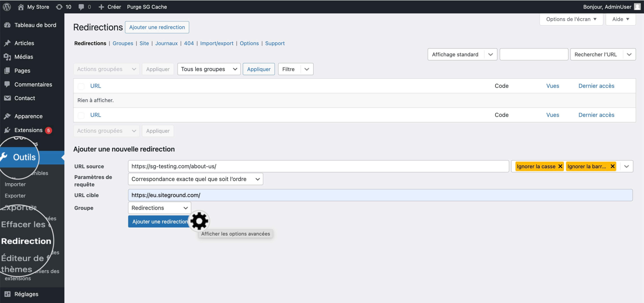Click blue Ajouter une redirection submit button
This screenshot has width=644, height=303.
[160, 222]
